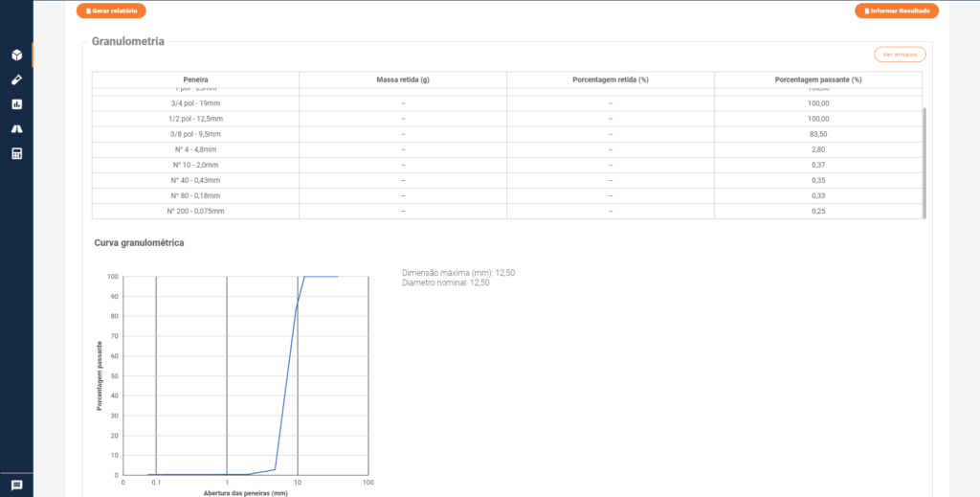The image size is (980, 497).
Task: Open the chat message icon at bottom-left
Action: pos(16,486)
